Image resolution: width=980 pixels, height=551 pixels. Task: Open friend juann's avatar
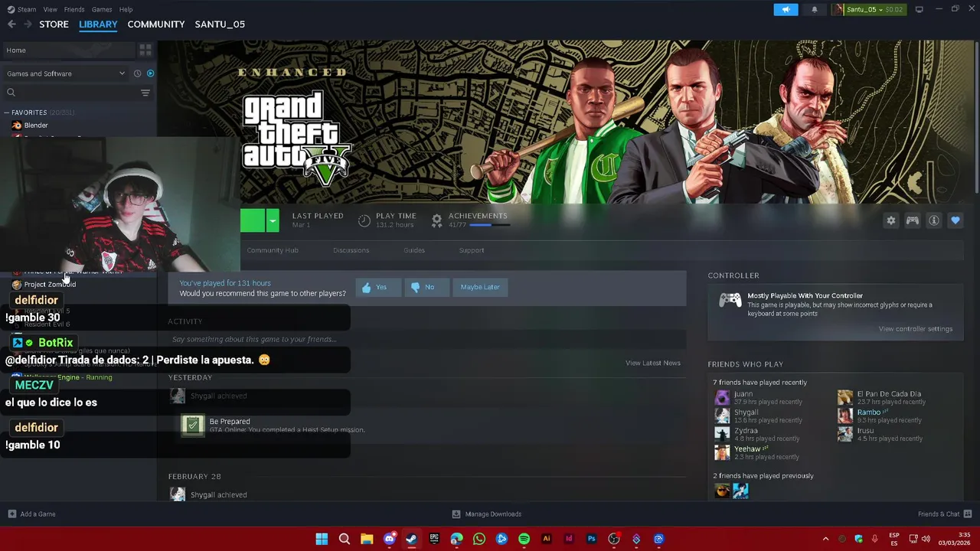pos(722,397)
